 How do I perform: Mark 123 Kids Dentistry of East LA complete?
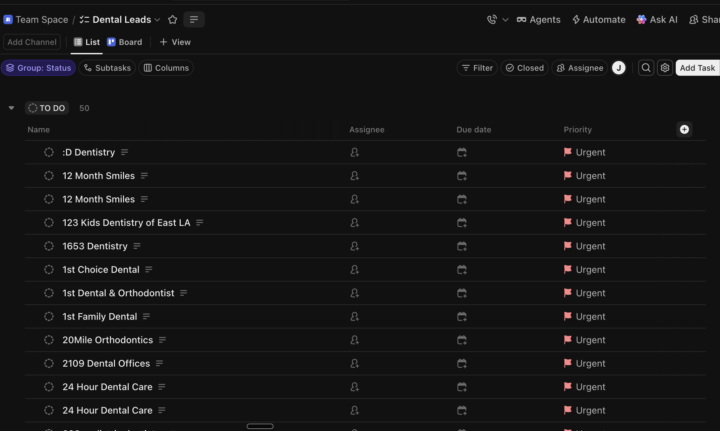49,223
